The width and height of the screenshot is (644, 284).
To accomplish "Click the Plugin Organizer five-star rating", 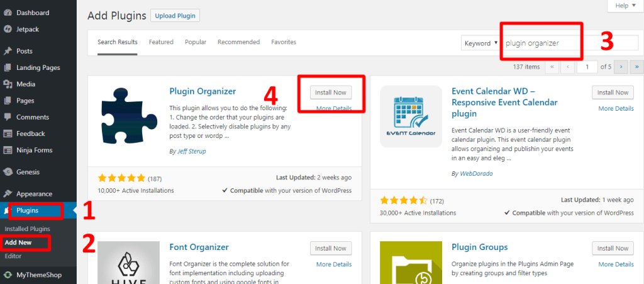I will tap(121, 178).
